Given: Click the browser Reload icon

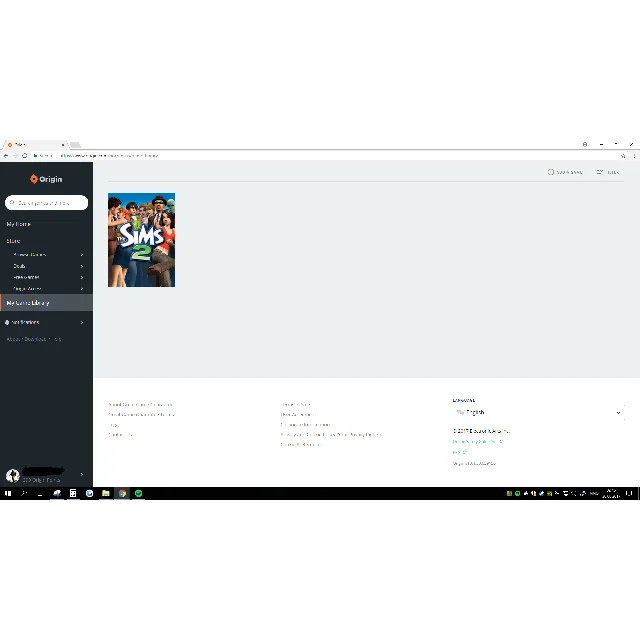Looking at the screenshot, I should (24, 156).
